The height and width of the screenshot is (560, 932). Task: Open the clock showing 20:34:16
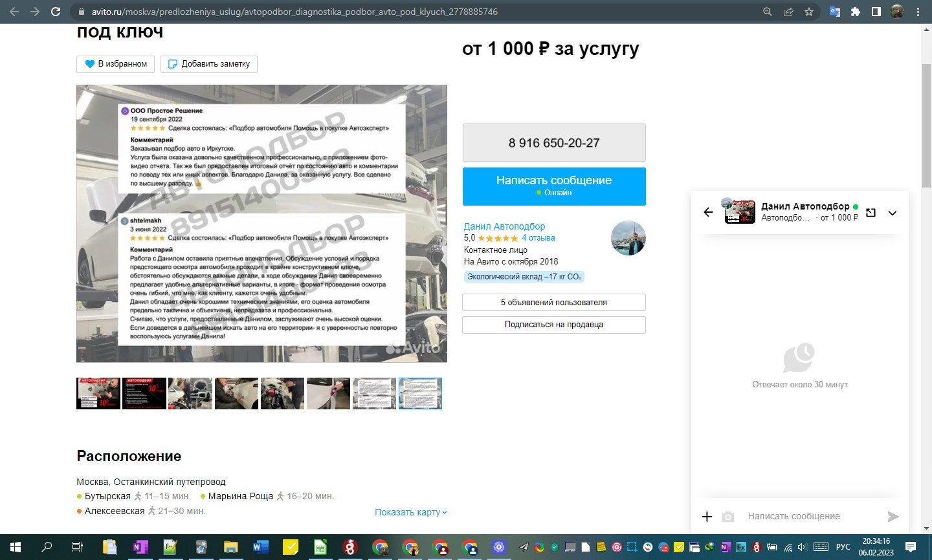coord(876,541)
